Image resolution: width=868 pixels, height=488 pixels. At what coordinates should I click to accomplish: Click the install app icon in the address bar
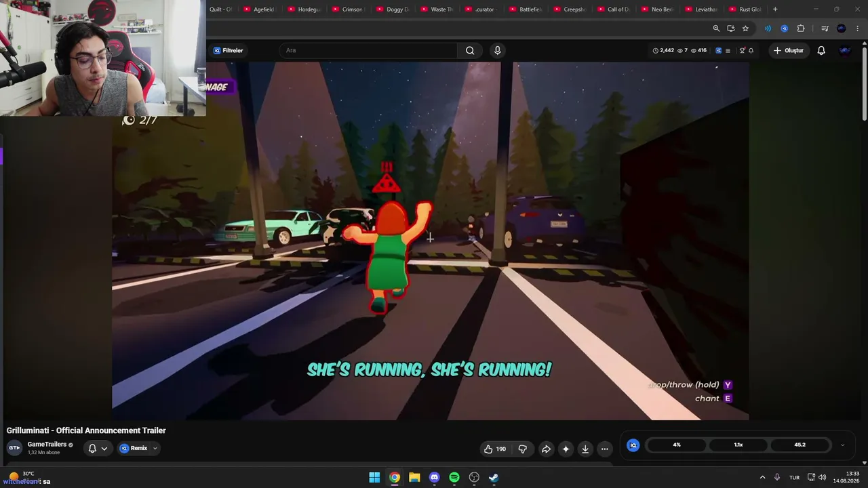[x=730, y=28]
